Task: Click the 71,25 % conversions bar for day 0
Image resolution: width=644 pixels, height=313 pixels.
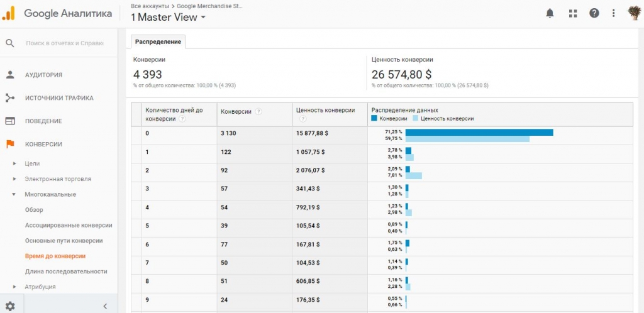Action: [x=479, y=132]
